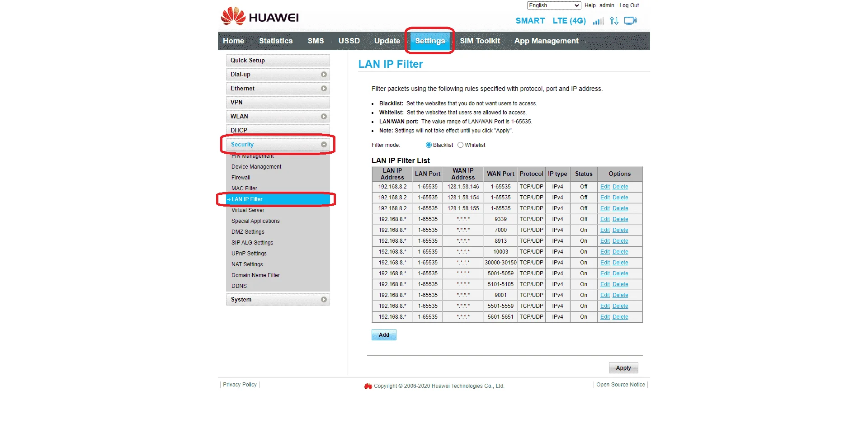Edit the rule for WAN IP 128.1.58.154
Image resolution: width=868 pixels, height=438 pixels.
(x=605, y=198)
